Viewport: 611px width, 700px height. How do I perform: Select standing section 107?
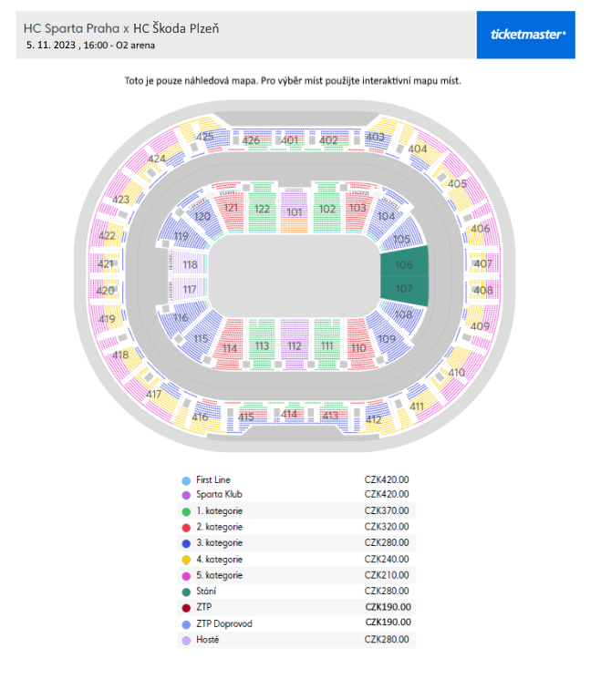404,290
